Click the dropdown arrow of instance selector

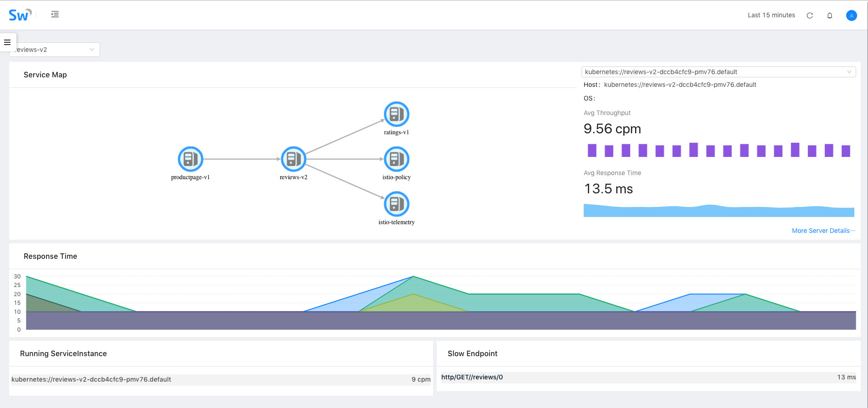[x=849, y=72]
